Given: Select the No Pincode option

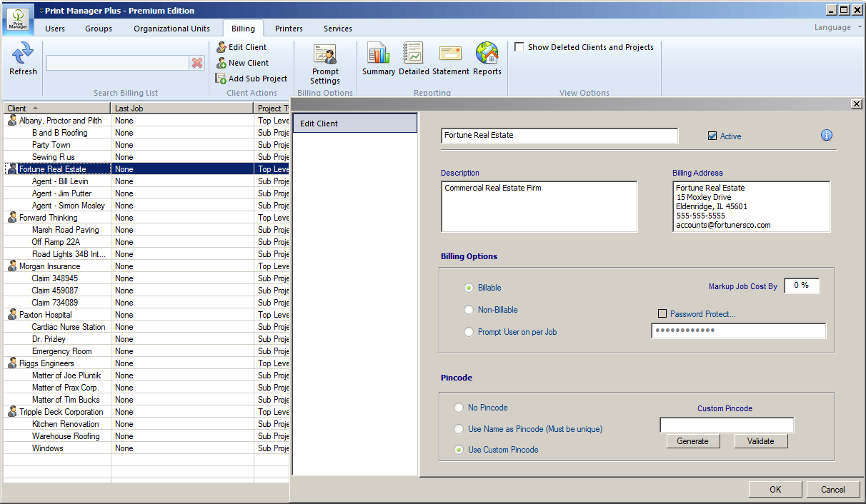Looking at the screenshot, I should tap(459, 408).
